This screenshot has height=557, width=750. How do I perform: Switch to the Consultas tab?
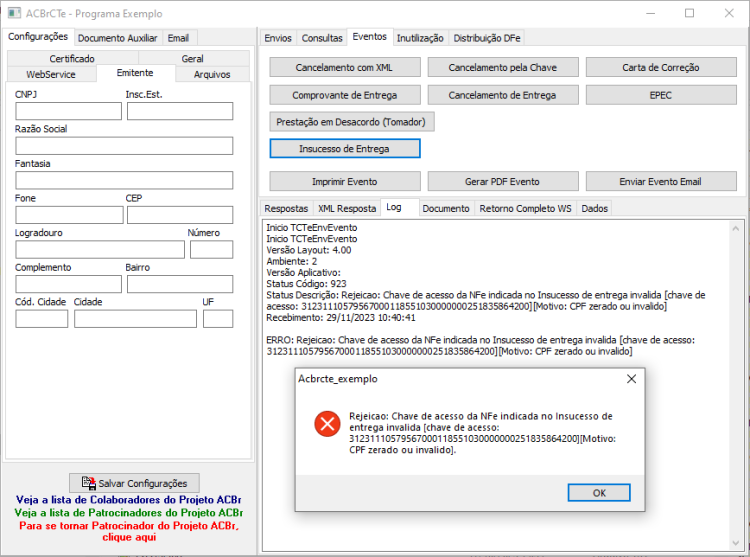pyautogui.click(x=322, y=38)
